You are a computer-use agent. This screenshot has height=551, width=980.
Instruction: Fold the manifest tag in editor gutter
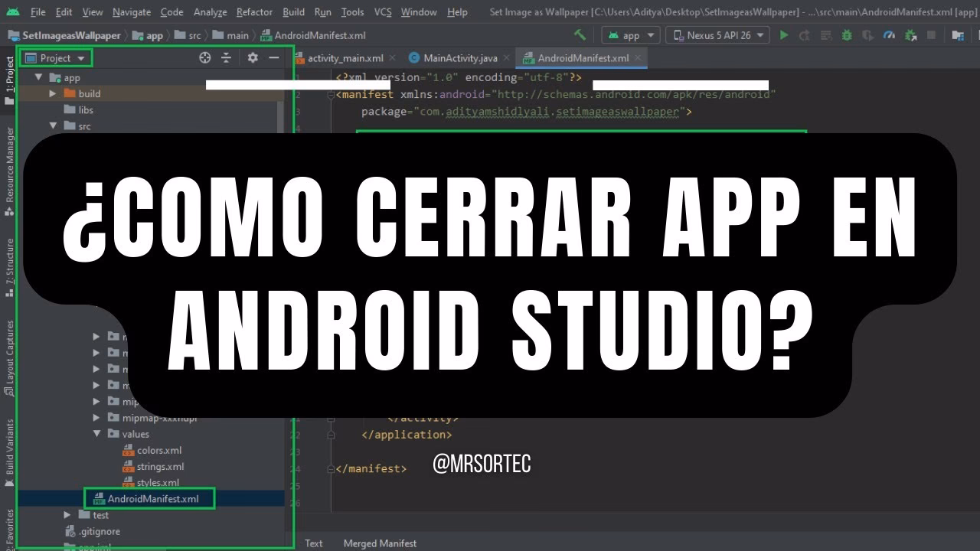click(332, 94)
